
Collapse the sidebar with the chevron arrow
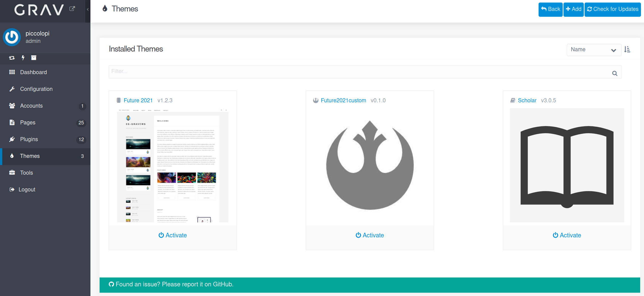(x=88, y=10)
